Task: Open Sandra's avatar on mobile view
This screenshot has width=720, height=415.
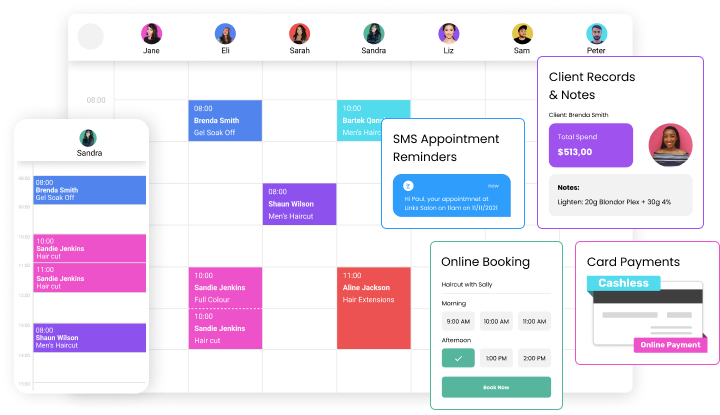Action: point(89,137)
